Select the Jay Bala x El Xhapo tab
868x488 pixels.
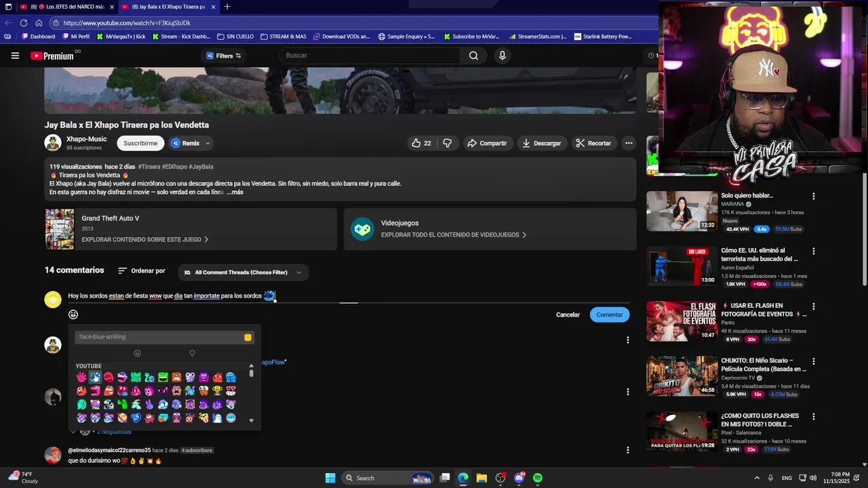[x=167, y=7]
